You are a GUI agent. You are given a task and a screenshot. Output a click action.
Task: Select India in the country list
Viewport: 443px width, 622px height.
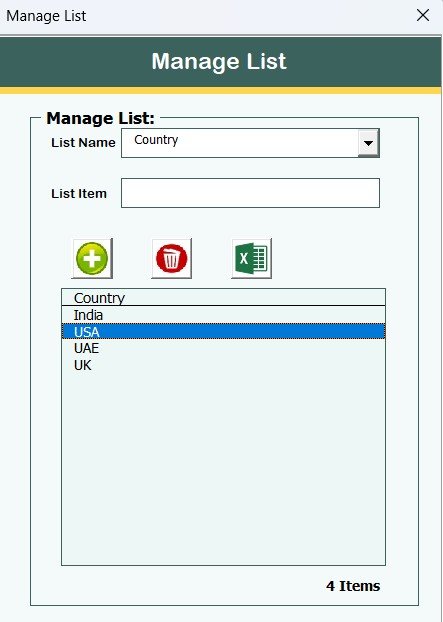[223, 315]
